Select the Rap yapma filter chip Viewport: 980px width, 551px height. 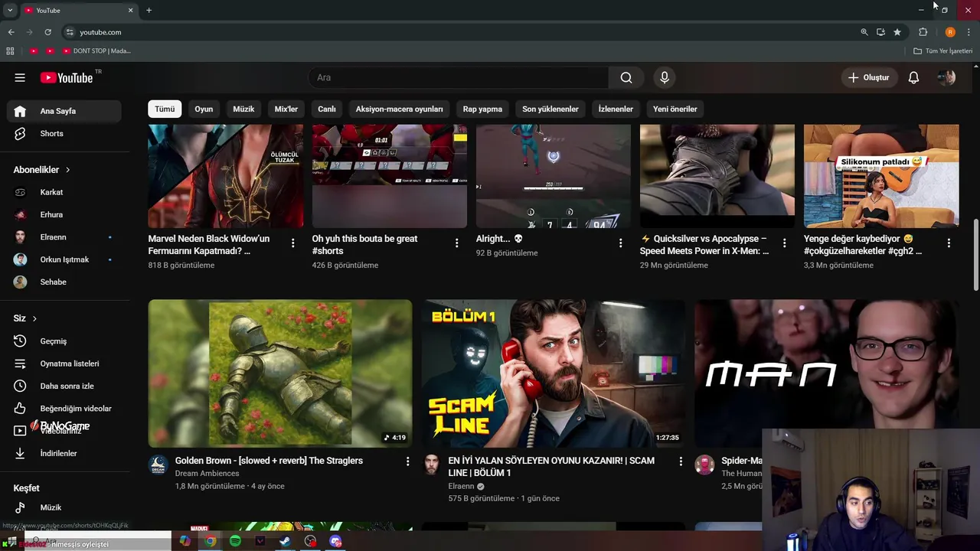click(x=482, y=109)
